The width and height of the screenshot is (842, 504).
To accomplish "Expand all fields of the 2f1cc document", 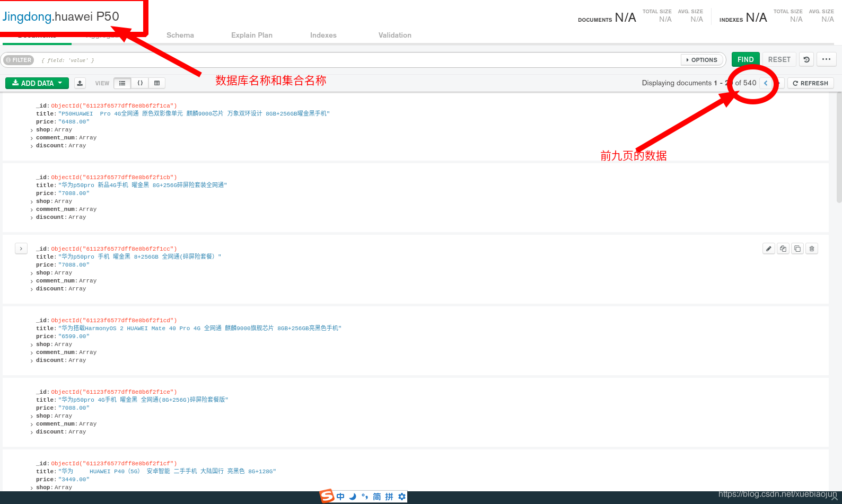I will [21, 249].
